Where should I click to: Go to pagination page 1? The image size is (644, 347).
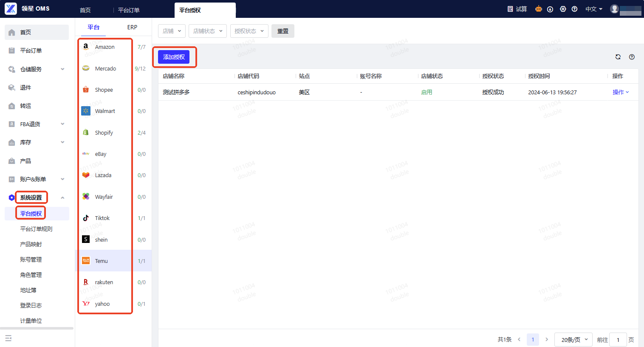pos(533,339)
